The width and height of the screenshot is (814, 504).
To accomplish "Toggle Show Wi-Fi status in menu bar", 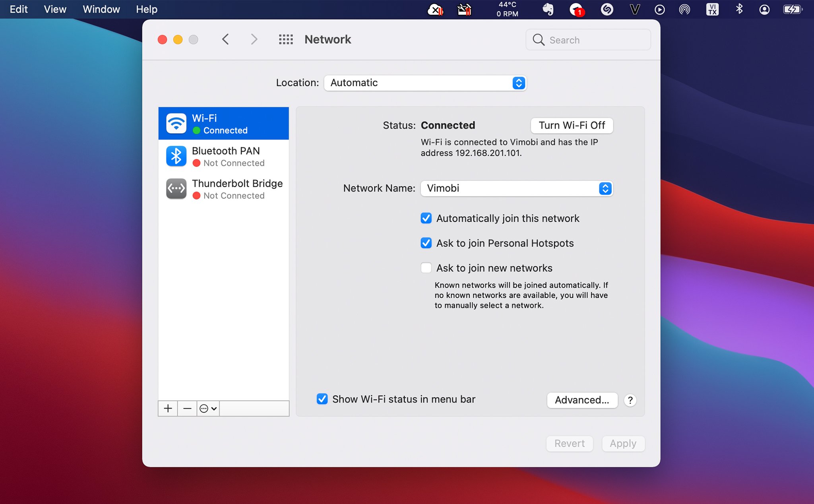I will [x=322, y=399].
